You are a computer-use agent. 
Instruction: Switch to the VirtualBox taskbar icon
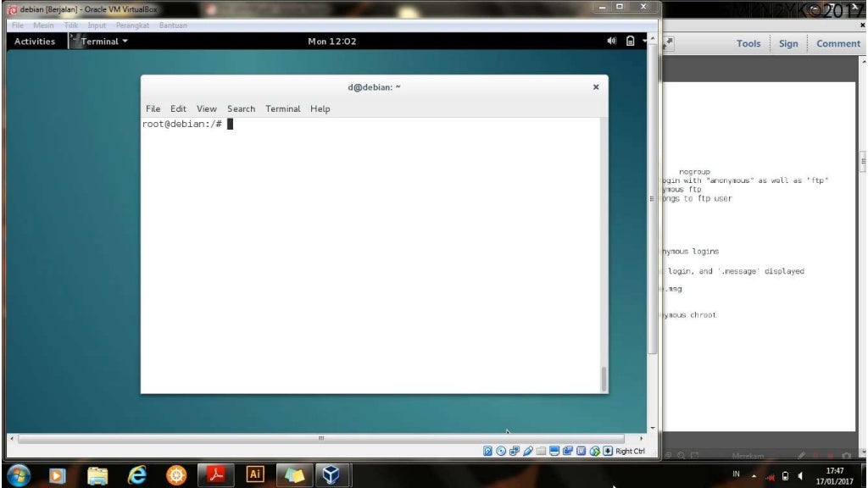[x=331, y=475]
